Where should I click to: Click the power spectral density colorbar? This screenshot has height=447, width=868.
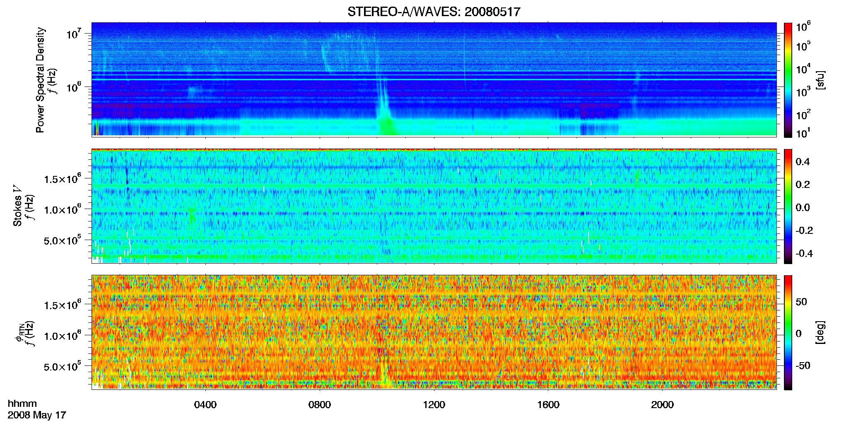[788, 80]
